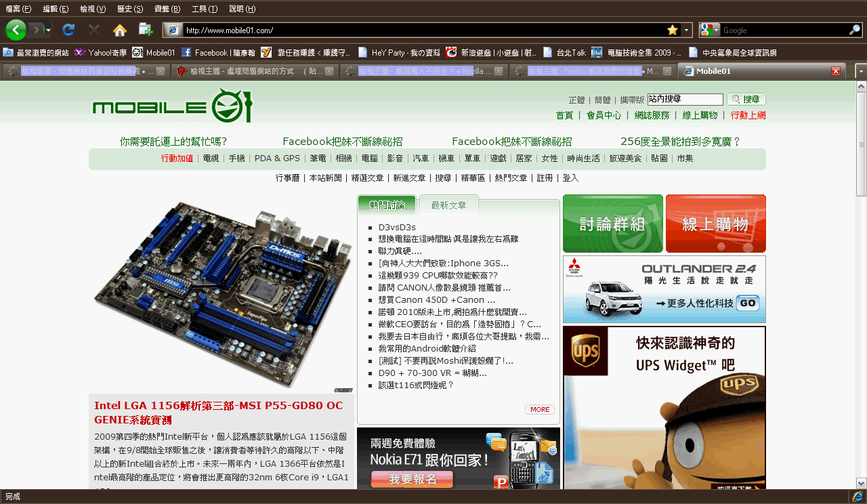Image resolution: width=867 pixels, height=504 pixels.
Task: Click the Outlander 2.4 car advertisement
Action: pos(664,289)
